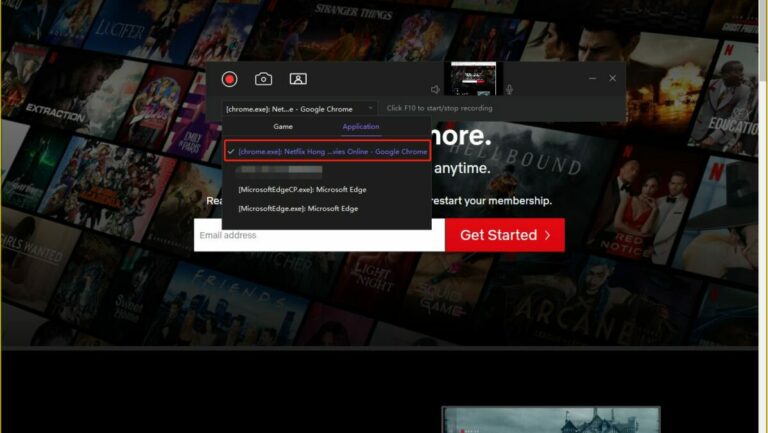Switch to the Application tab
This screenshot has width=768, height=433.
click(x=361, y=127)
